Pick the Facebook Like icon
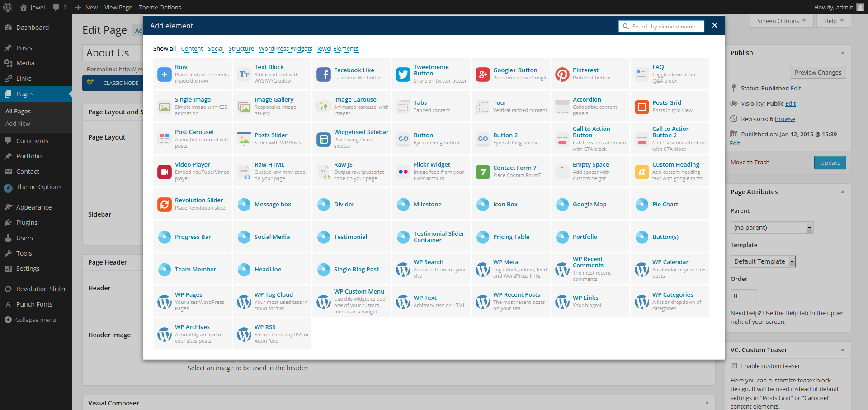Viewport: 868px width, 410px height. click(324, 74)
